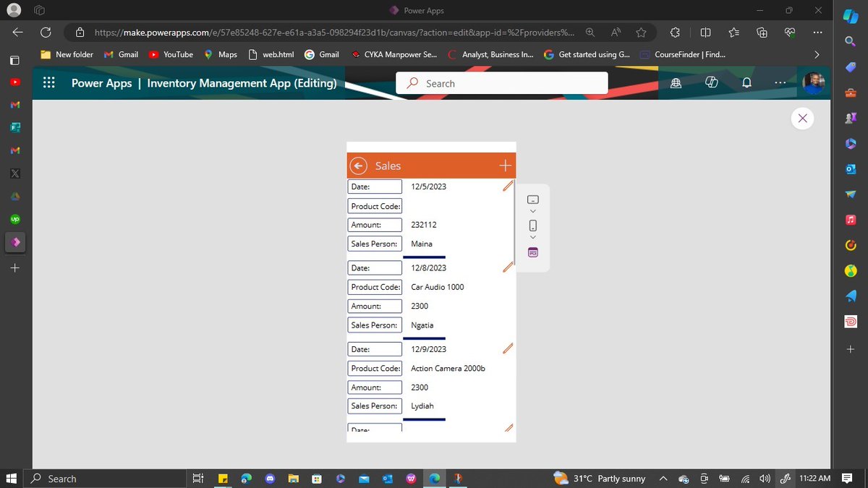Edit the 12/9/2023 sales record pencil
Screen dimensions: 868x488
(508, 348)
